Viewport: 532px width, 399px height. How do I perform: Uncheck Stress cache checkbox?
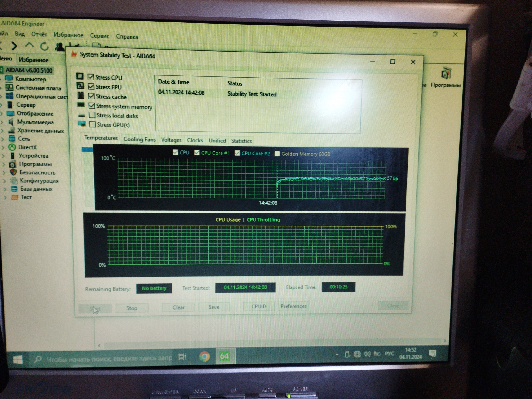(91, 96)
